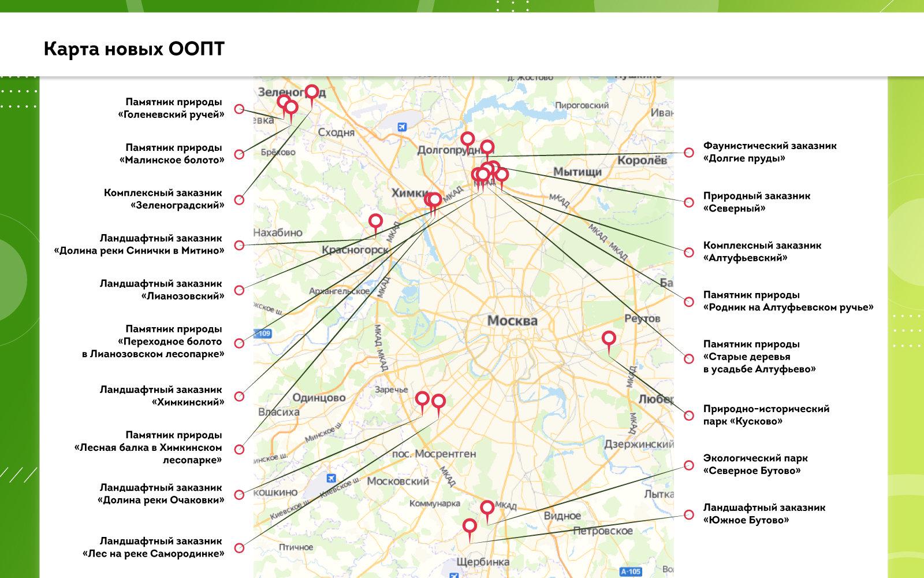The image size is (924, 578).
Task: Select the circle marker beside «Малинское болото»
Action: point(239,154)
